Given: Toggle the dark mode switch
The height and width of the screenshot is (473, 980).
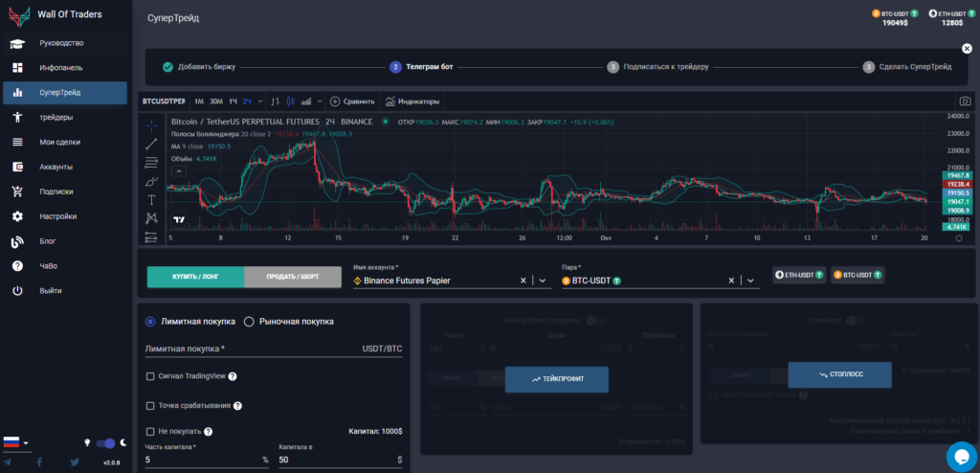Looking at the screenshot, I should (x=105, y=443).
